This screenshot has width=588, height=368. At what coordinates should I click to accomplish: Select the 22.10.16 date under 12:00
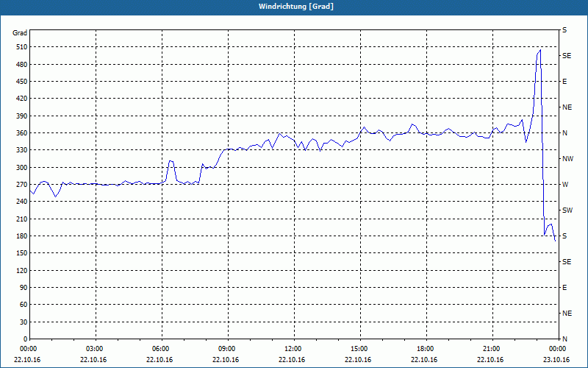point(292,360)
